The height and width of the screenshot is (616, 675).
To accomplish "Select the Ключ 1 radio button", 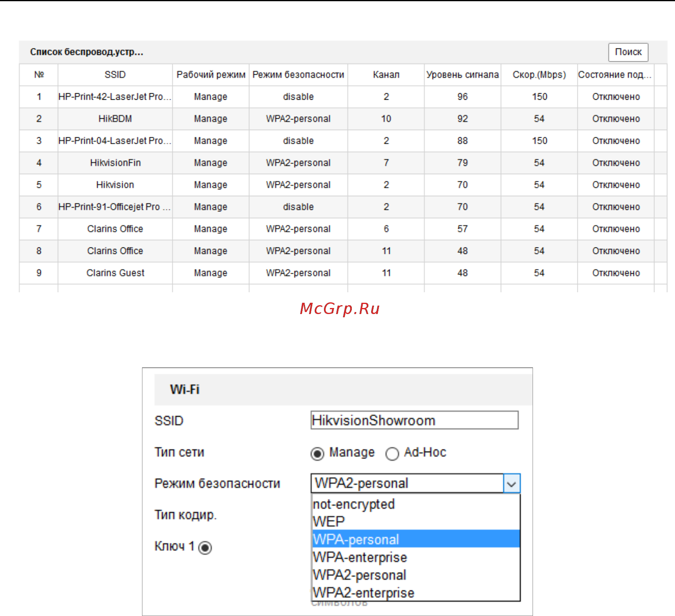I will click(x=205, y=547).
